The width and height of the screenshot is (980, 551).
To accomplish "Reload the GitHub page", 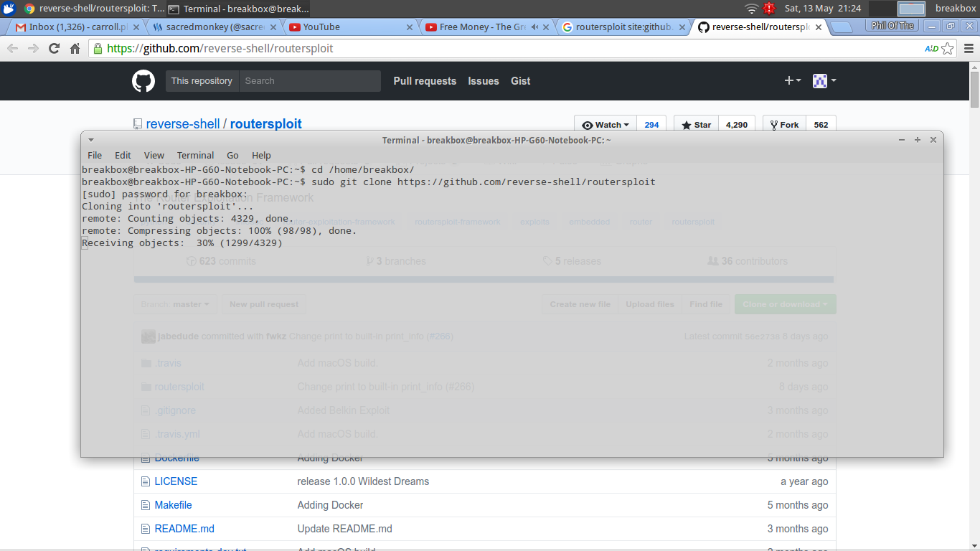I will pos(54,49).
